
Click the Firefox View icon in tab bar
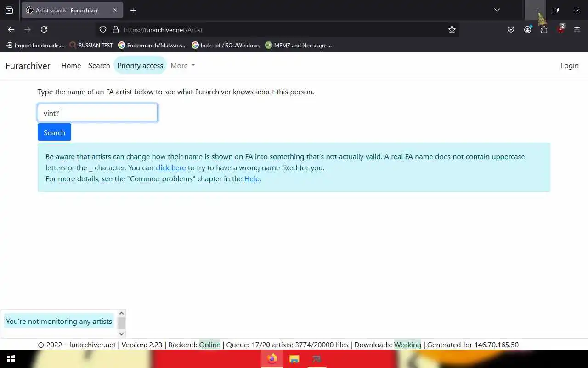point(9,10)
